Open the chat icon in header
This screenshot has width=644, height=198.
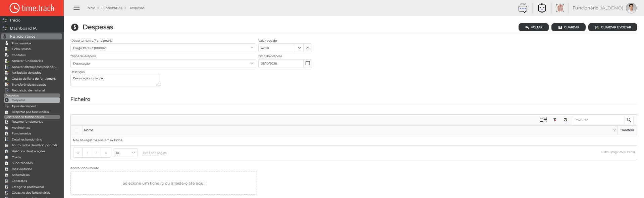pyautogui.click(x=523, y=8)
